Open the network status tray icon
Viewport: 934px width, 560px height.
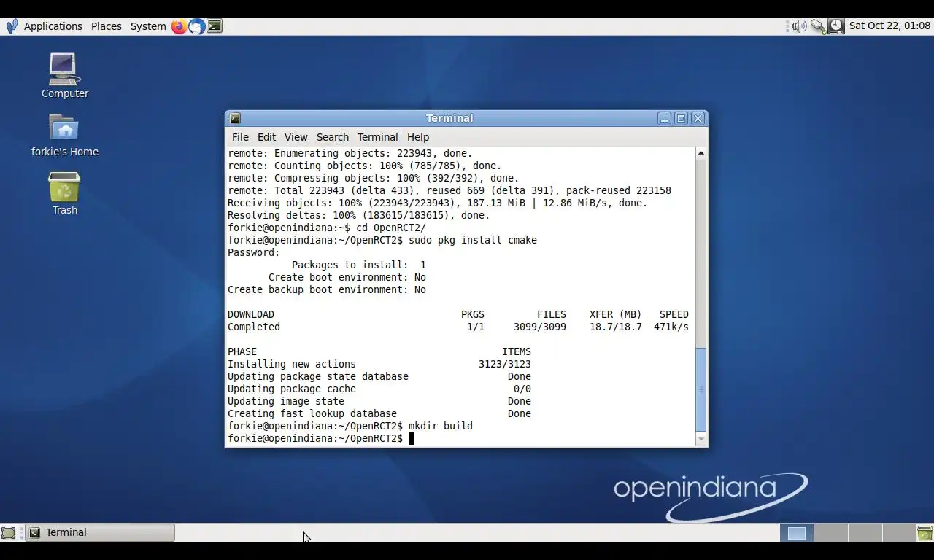click(x=818, y=26)
